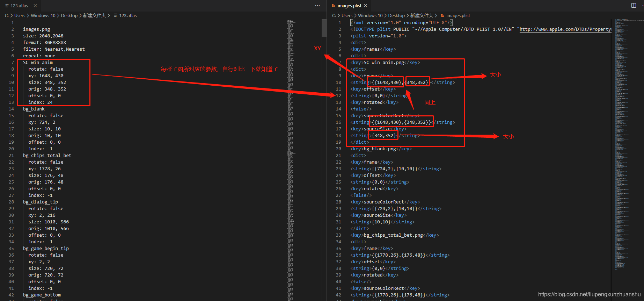Viewport: 644px width, 301px height.
Task: Open 'images.plist' breadcrumb file entry
Action: 458,16
